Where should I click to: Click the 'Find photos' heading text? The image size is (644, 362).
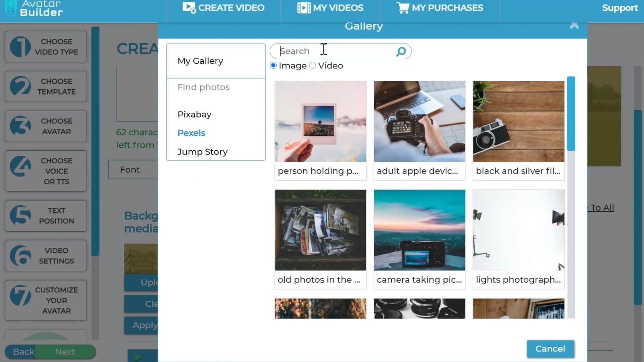coord(204,87)
